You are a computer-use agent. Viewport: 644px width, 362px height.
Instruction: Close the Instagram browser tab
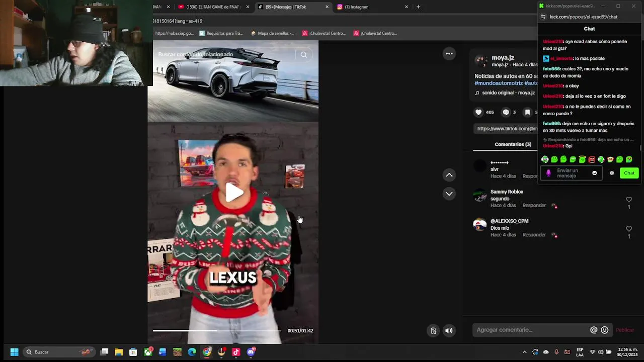(407, 7)
